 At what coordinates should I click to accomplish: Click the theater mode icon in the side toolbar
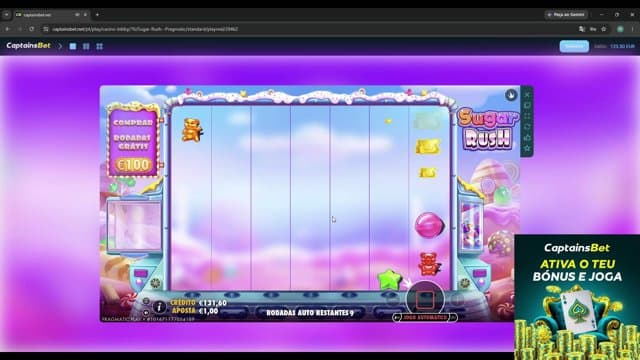pyautogui.click(x=527, y=106)
